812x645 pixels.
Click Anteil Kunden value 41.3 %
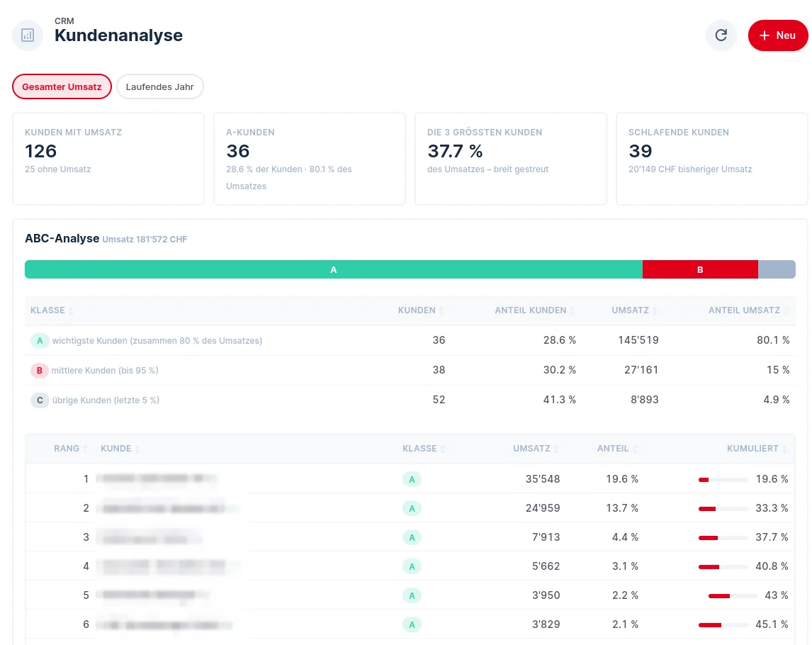tap(559, 400)
